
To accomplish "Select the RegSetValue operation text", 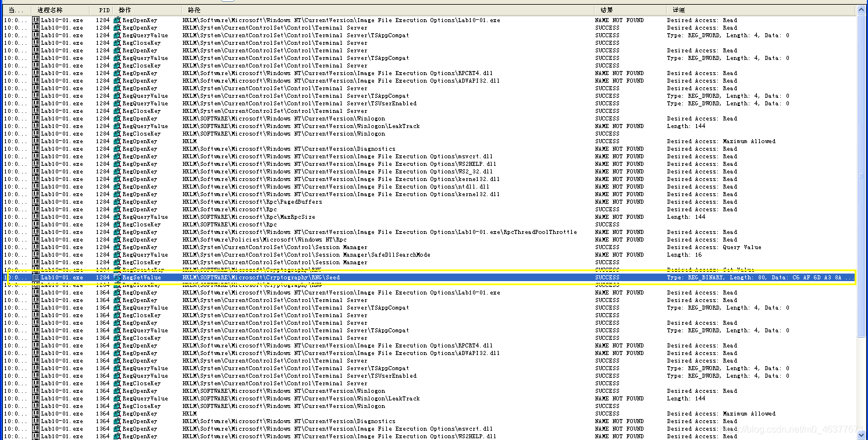I will point(141,278).
